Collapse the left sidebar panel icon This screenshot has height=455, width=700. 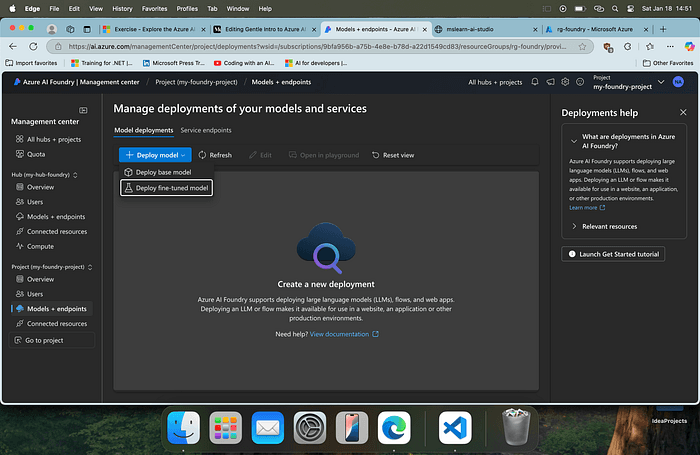(x=83, y=110)
